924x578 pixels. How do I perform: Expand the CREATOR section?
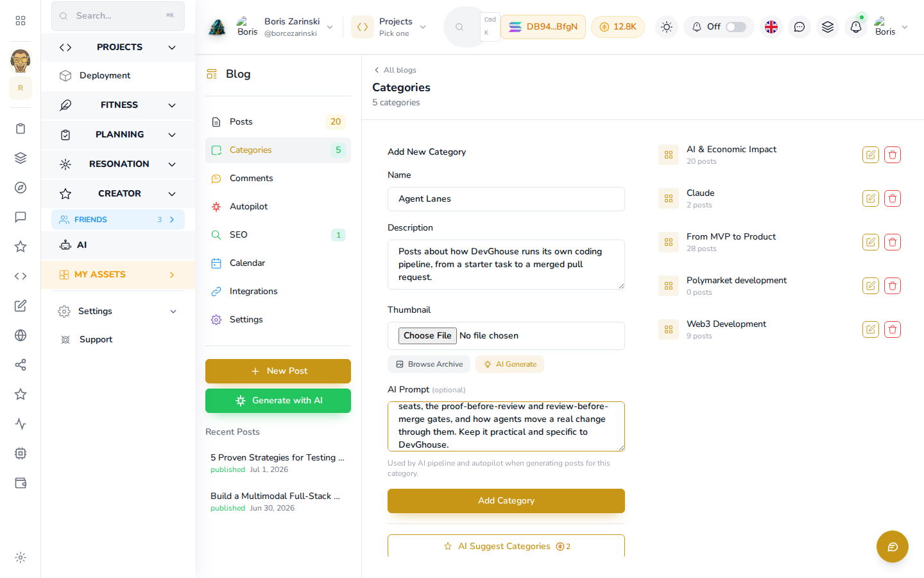pyautogui.click(x=118, y=194)
